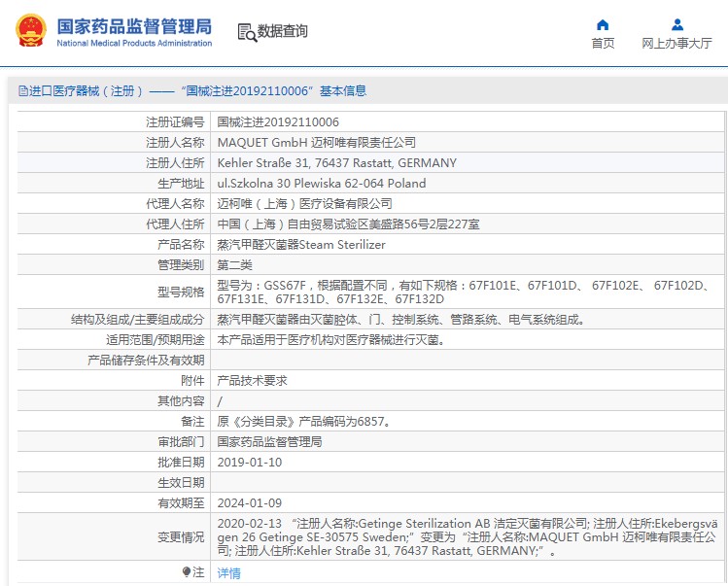Select registration number 国械注进20192110006 value
728x586 pixels.
(278, 122)
